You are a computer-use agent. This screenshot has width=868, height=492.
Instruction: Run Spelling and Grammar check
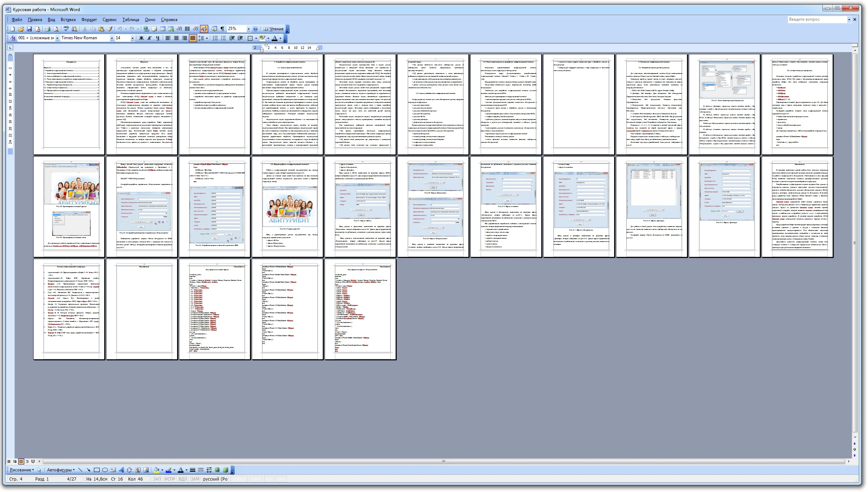(66, 29)
